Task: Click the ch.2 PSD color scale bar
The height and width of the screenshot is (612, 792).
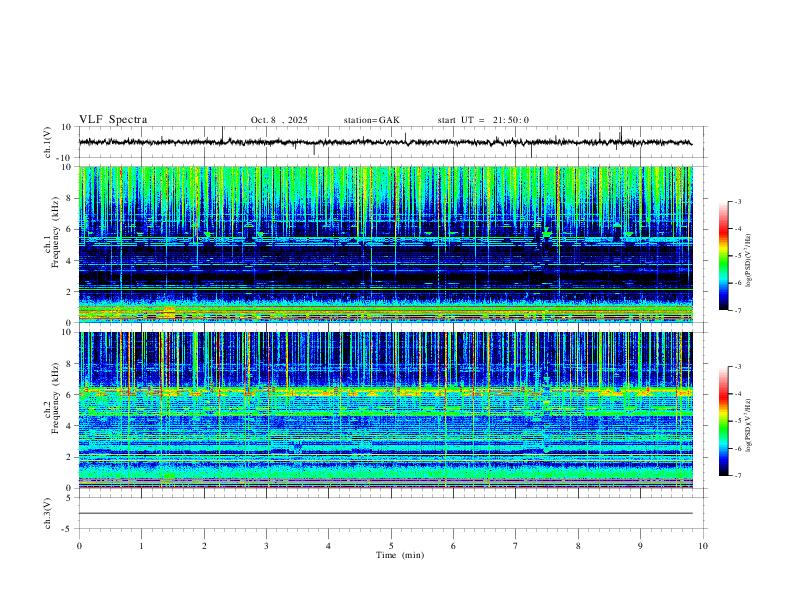Action: pyautogui.click(x=723, y=421)
